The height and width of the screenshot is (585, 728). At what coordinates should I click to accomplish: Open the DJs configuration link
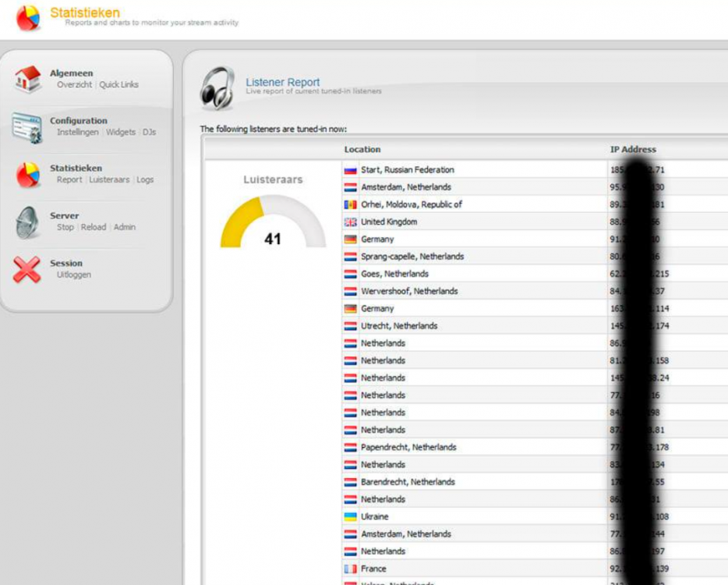pyautogui.click(x=149, y=133)
